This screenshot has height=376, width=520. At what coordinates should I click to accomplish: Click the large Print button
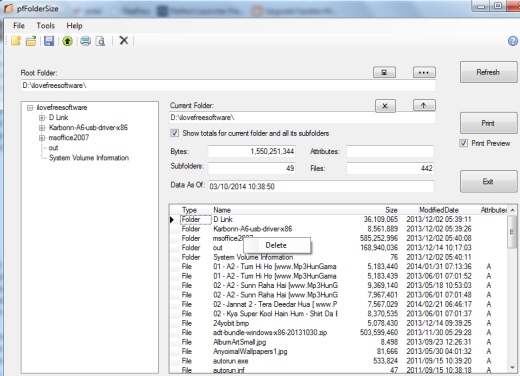coord(488,123)
